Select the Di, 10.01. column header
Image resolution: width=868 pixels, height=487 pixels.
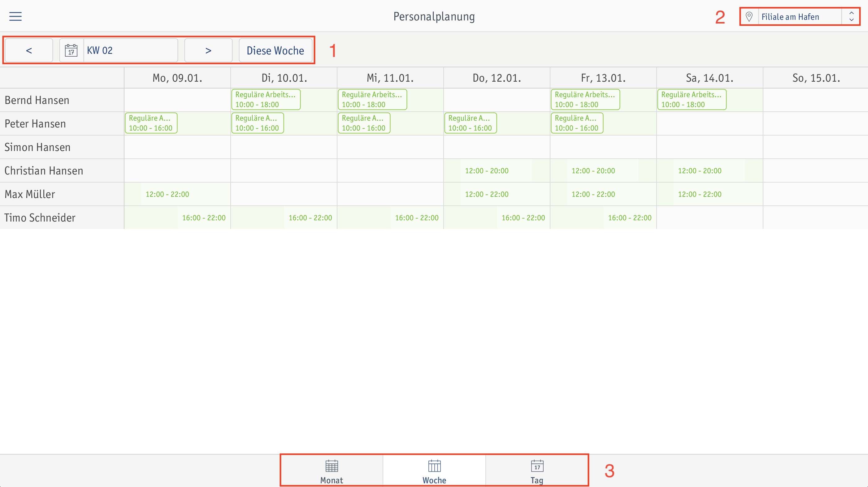[x=284, y=78]
